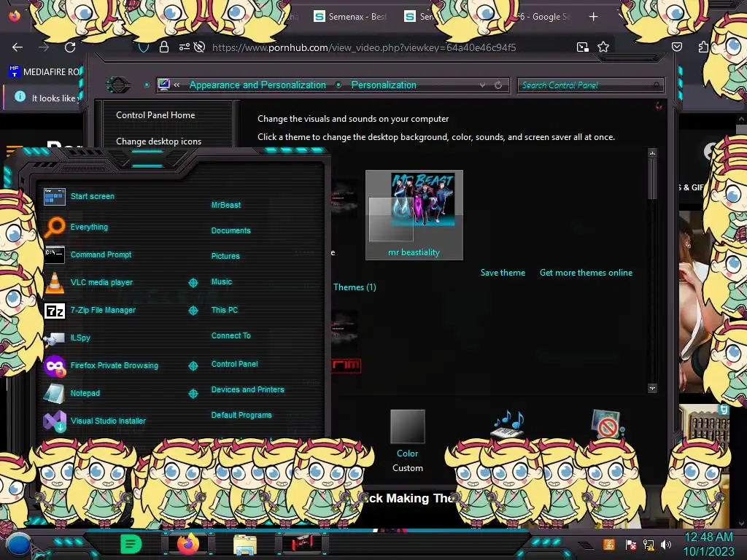Click Save theme
Image resolution: width=747 pixels, height=560 pixels.
(503, 273)
